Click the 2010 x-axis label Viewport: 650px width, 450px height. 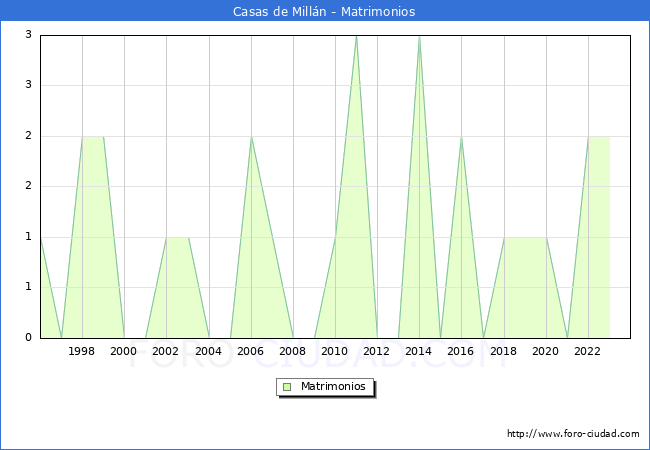[335, 351]
